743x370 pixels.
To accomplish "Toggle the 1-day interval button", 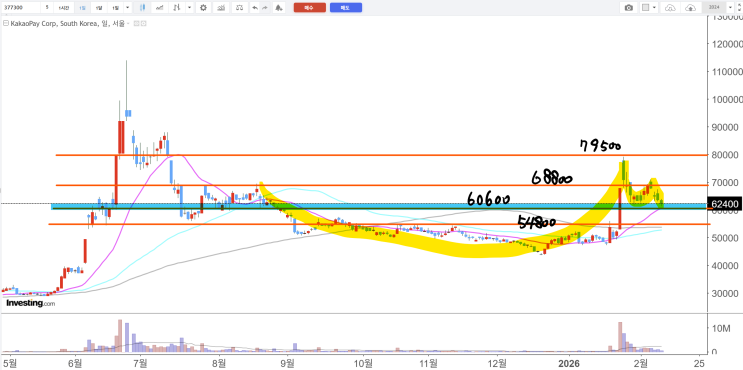I will tap(82, 8).
